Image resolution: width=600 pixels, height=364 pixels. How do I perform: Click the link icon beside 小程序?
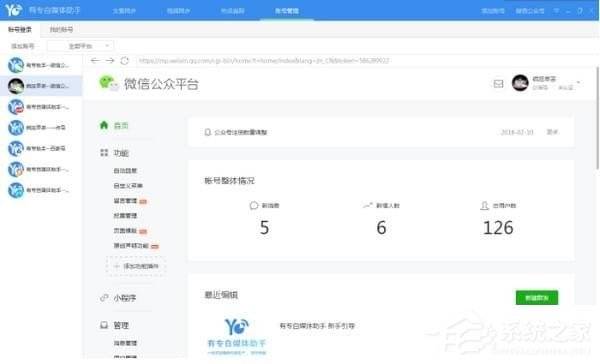[104, 298]
